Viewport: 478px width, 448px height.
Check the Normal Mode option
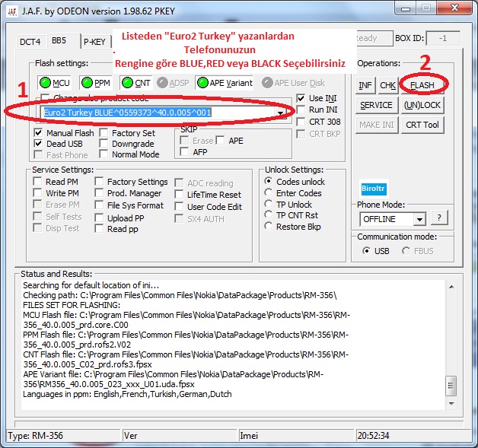pos(104,154)
